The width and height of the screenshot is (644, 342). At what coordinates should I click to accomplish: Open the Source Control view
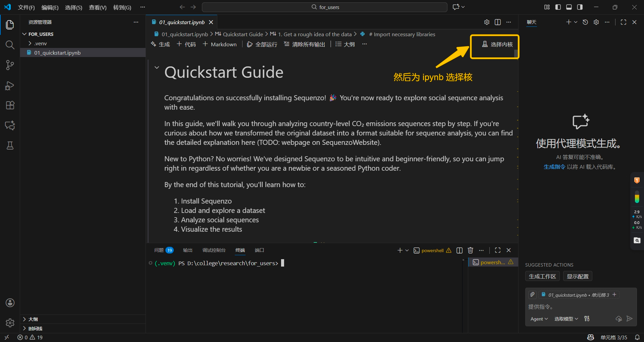point(10,65)
